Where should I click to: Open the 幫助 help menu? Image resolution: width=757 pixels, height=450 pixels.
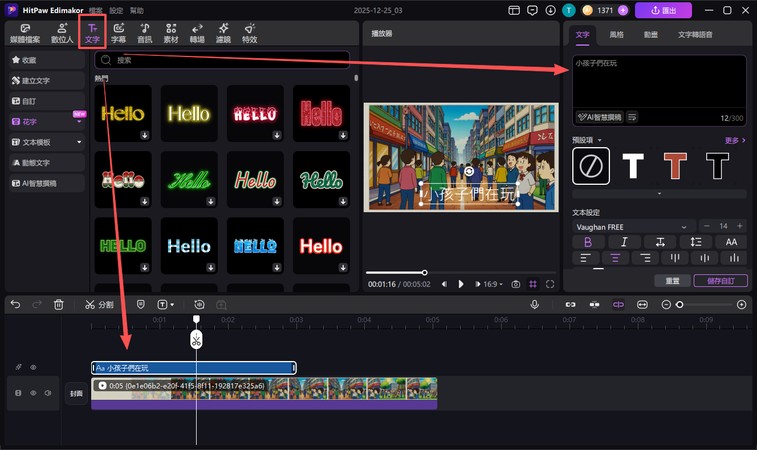pos(137,10)
